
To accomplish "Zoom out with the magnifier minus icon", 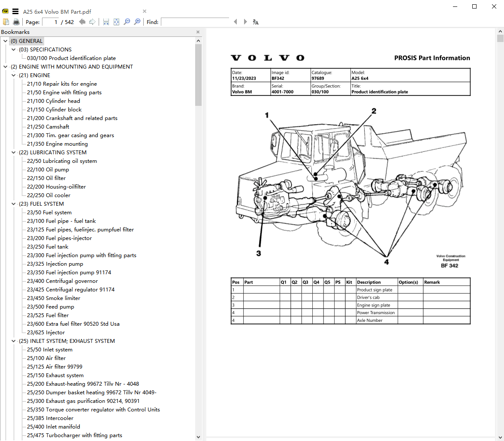I will 127,22.
